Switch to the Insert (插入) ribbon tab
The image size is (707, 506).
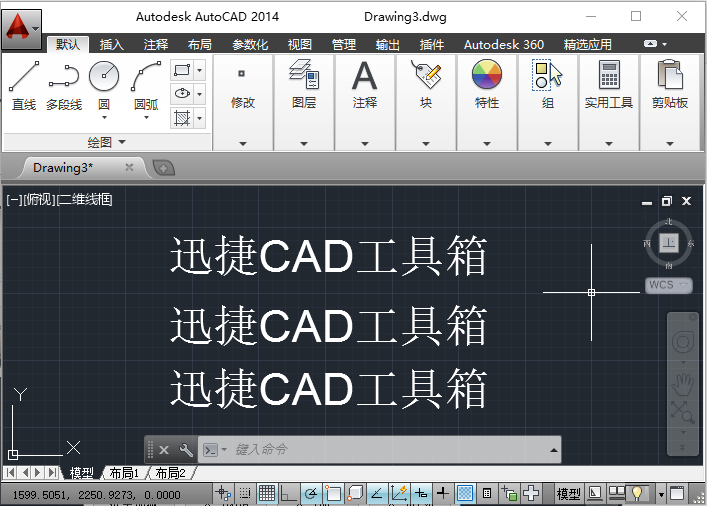click(x=111, y=45)
